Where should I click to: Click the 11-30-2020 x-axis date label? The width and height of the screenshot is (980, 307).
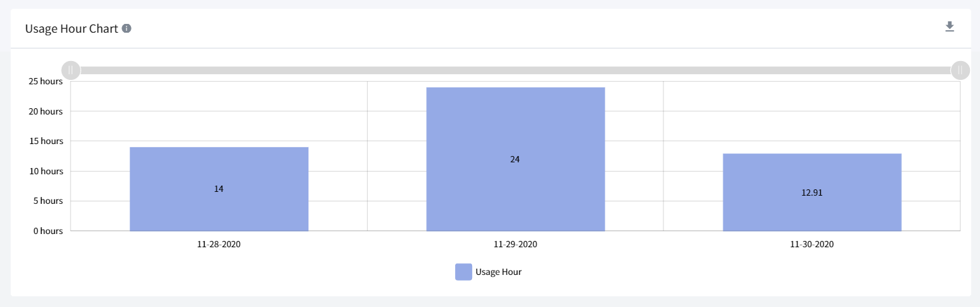click(812, 244)
